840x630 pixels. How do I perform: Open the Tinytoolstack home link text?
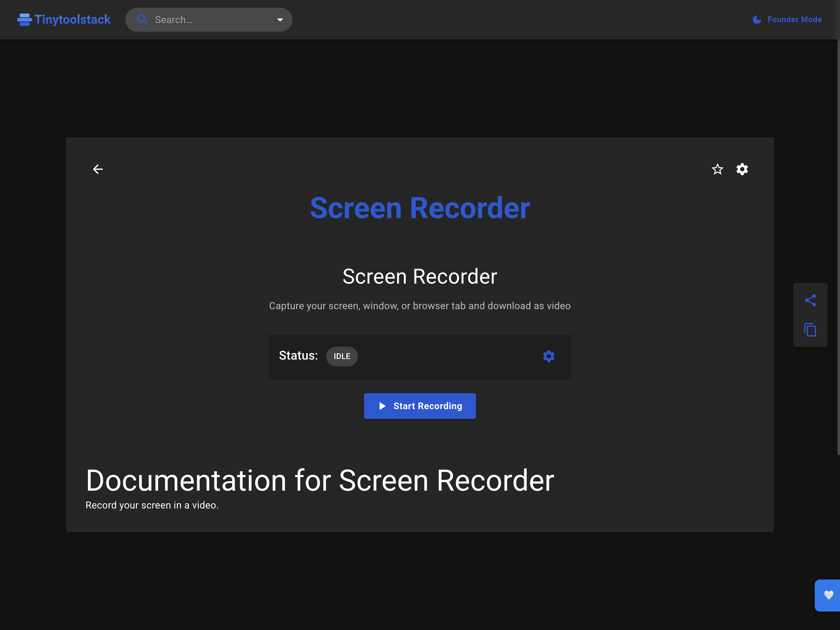pyautogui.click(x=73, y=20)
